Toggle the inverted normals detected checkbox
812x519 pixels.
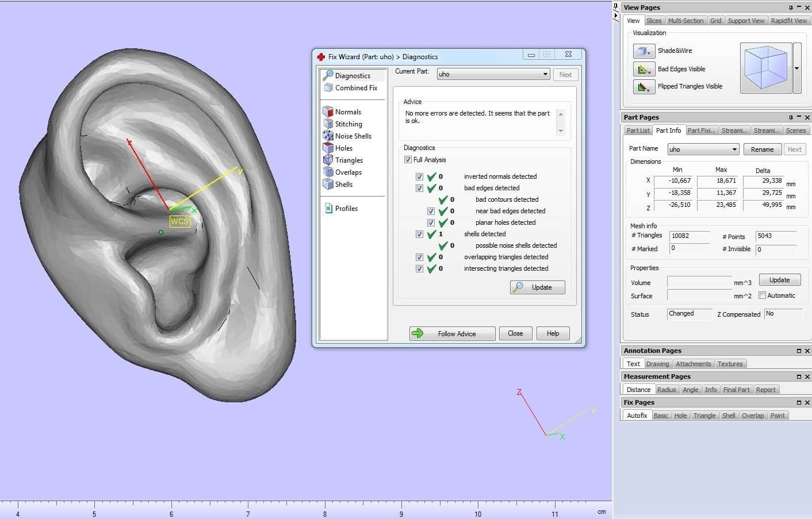point(419,176)
